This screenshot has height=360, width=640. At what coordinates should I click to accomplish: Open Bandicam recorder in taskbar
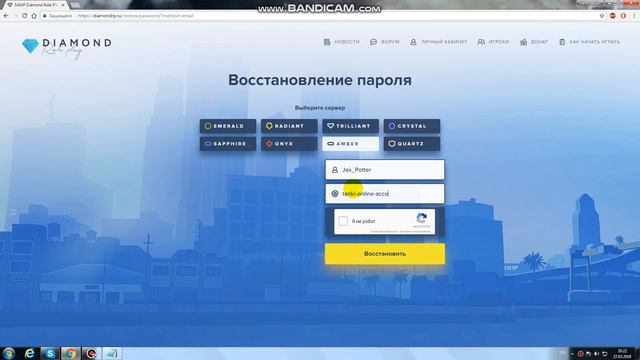coord(91,353)
